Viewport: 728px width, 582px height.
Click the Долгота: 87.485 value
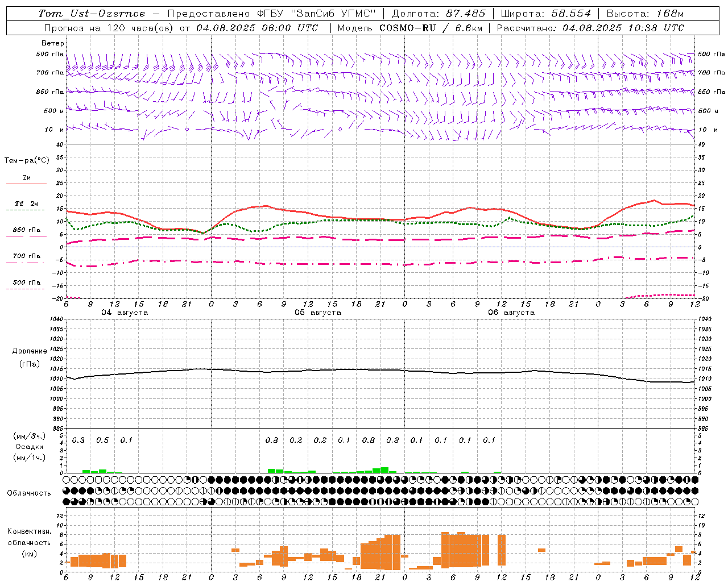(x=439, y=14)
